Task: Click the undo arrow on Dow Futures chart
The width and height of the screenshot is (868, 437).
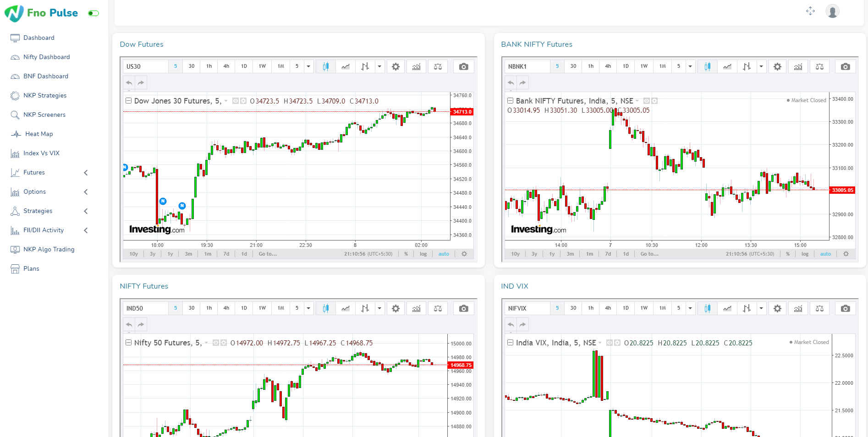Action: pos(129,83)
